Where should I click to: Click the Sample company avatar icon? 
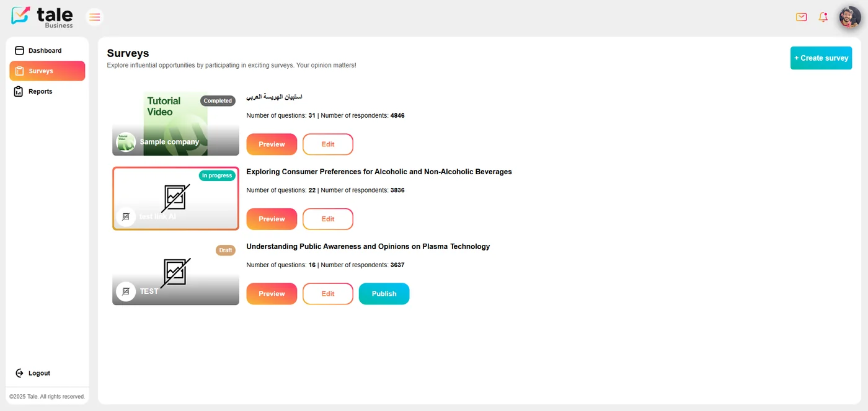point(126,142)
